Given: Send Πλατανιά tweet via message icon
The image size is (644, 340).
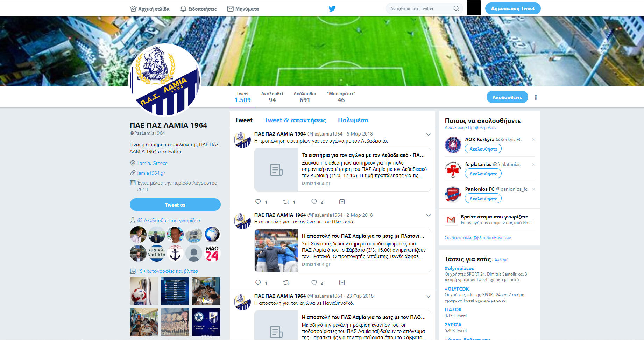Looking at the screenshot, I should [x=342, y=283].
